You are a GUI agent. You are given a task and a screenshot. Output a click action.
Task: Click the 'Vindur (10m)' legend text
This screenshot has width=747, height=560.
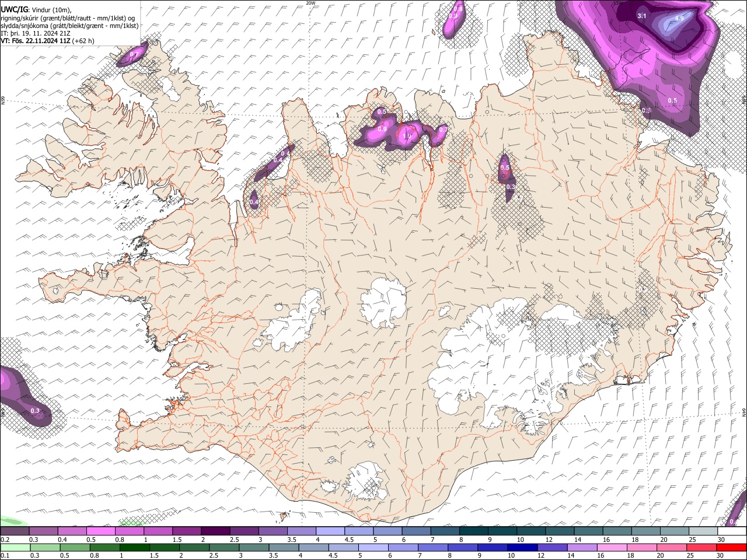pos(51,10)
